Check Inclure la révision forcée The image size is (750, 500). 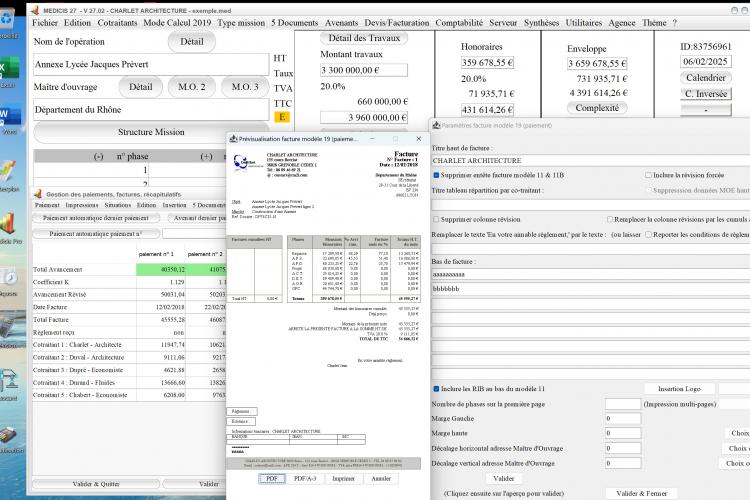tap(648, 175)
